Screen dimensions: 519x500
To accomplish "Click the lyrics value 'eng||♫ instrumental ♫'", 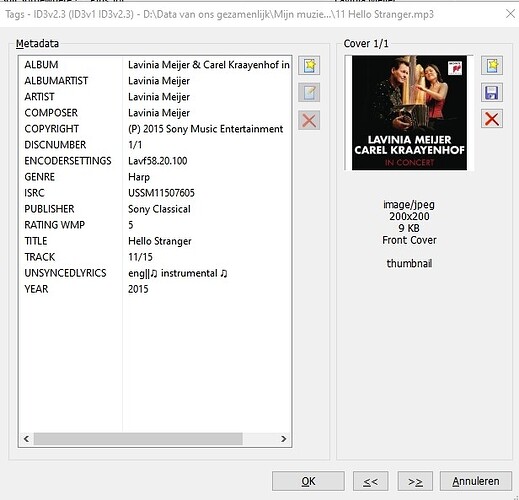I will click(x=178, y=273).
